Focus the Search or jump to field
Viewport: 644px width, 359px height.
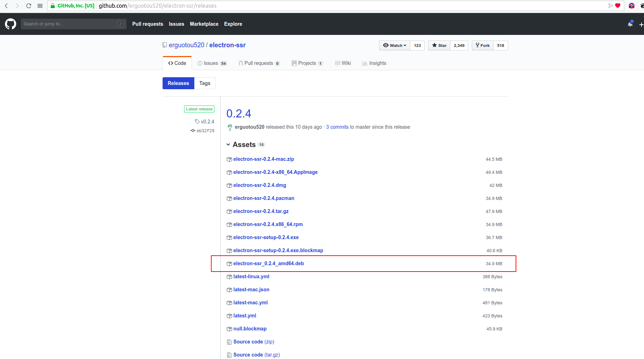tap(73, 24)
